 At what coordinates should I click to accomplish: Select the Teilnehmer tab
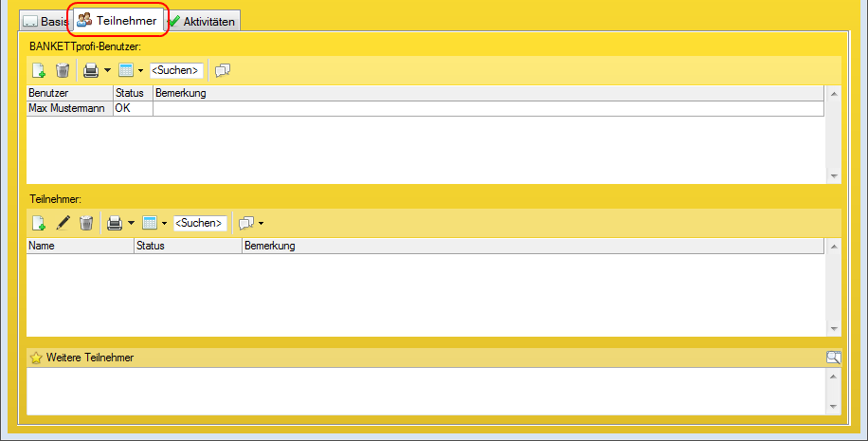click(x=118, y=20)
